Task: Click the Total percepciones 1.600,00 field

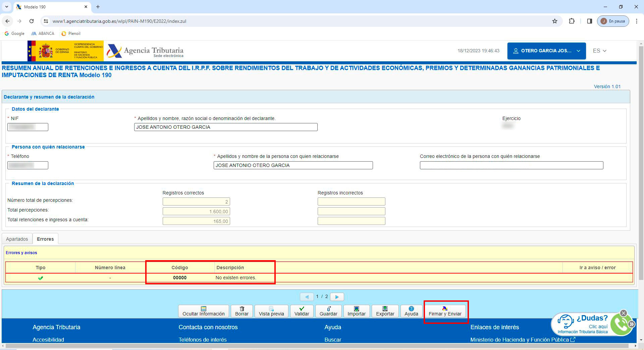Action: click(196, 212)
